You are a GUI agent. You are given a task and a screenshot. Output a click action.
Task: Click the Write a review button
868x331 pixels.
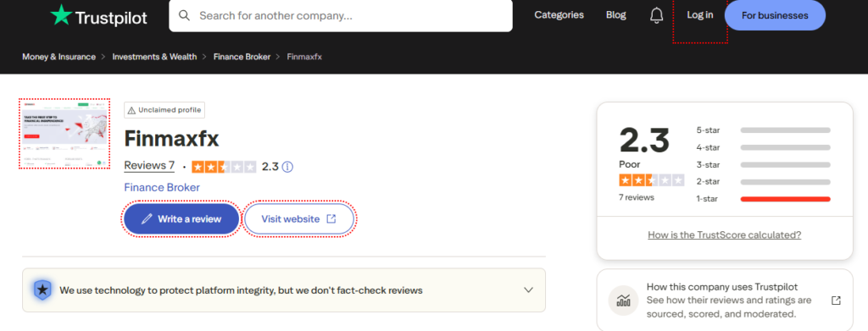(x=181, y=218)
